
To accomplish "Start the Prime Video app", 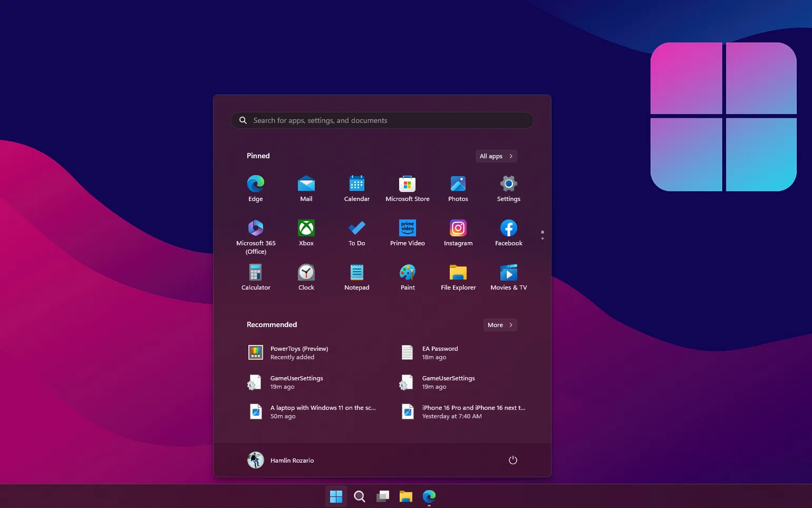I will click(x=407, y=232).
